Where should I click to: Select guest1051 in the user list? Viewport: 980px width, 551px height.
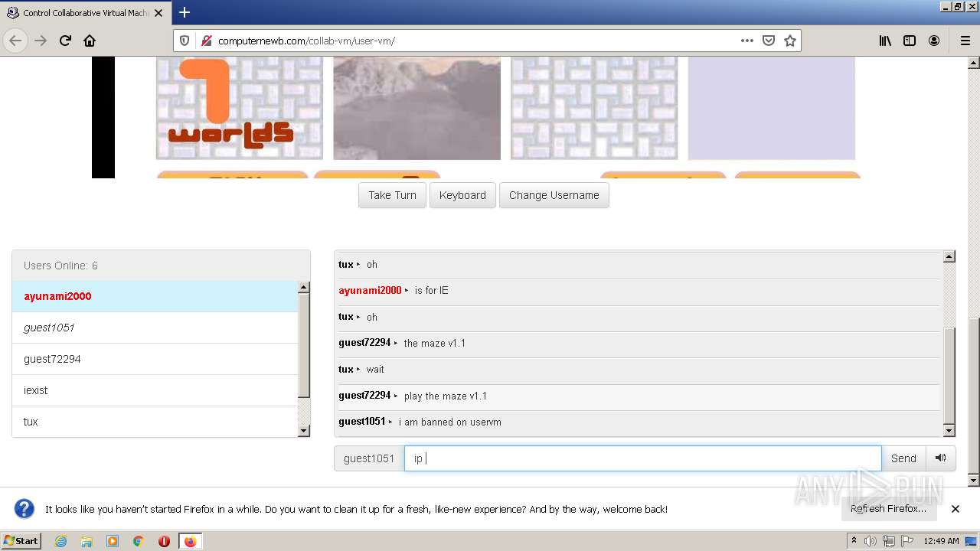155,328
